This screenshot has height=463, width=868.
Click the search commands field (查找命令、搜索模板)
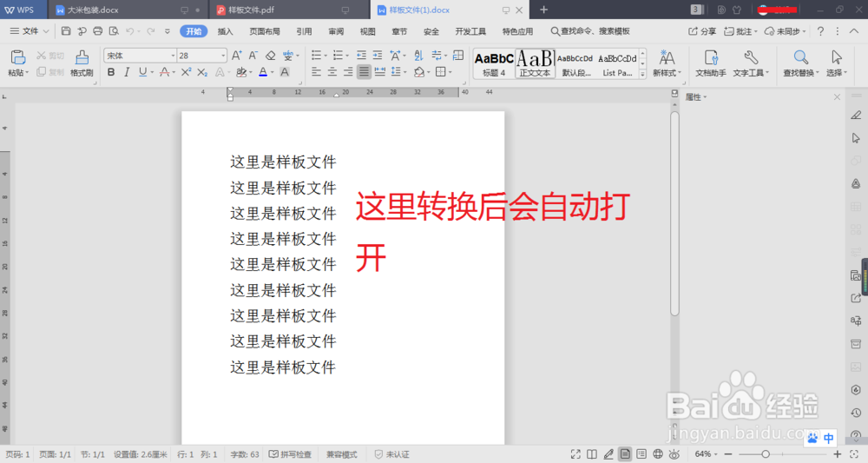point(590,31)
